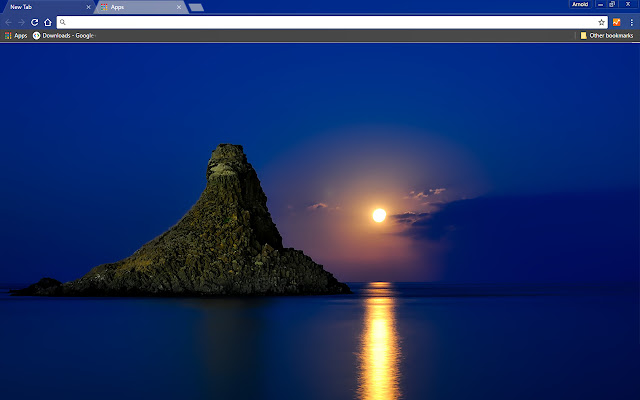Open the orange extension icon

(616, 22)
